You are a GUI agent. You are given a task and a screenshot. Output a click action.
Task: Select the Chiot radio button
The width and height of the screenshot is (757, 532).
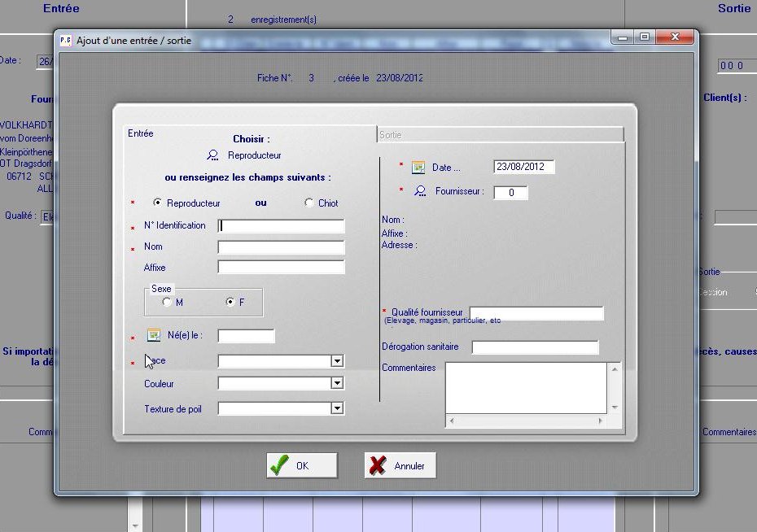[x=308, y=203]
